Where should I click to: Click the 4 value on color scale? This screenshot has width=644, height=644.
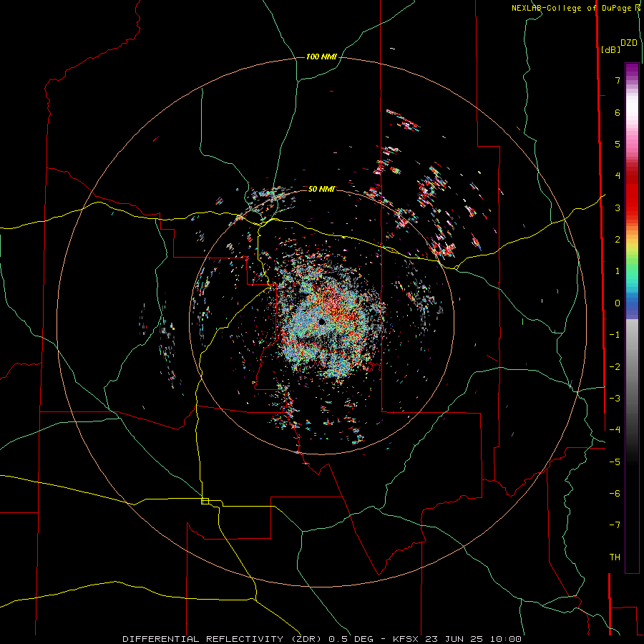coord(618,176)
